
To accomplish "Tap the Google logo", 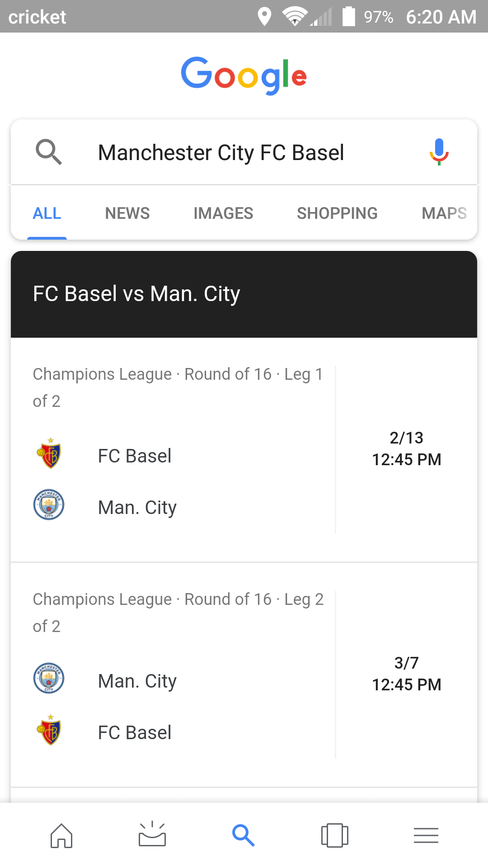I will (244, 75).
